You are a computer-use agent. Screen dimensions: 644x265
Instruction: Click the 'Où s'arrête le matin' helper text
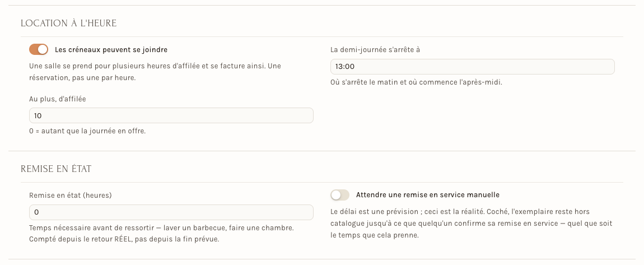(x=417, y=82)
